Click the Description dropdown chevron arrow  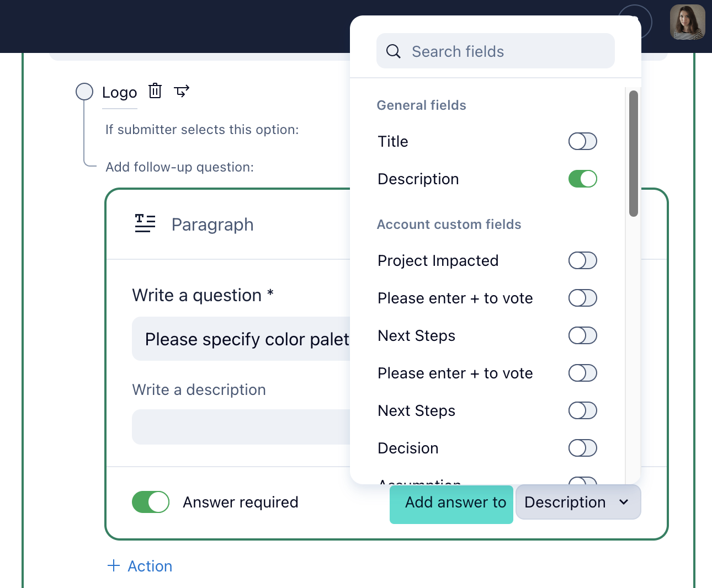click(624, 502)
